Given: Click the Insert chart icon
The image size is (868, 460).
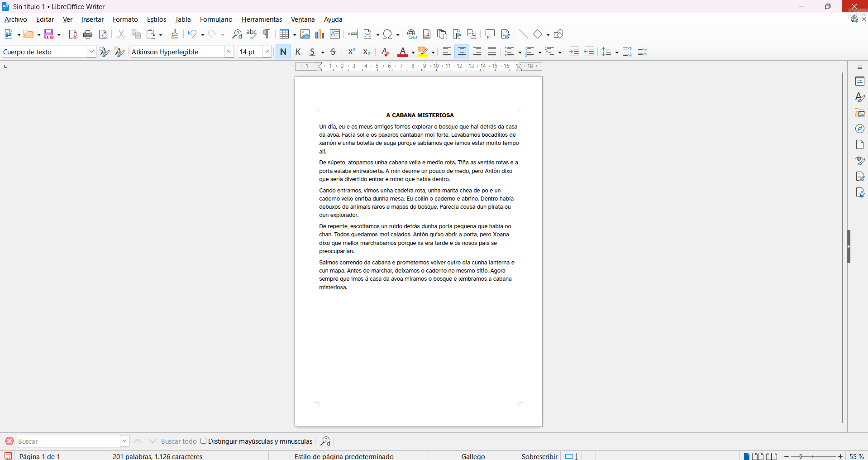Looking at the screenshot, I should coord(320,34).
